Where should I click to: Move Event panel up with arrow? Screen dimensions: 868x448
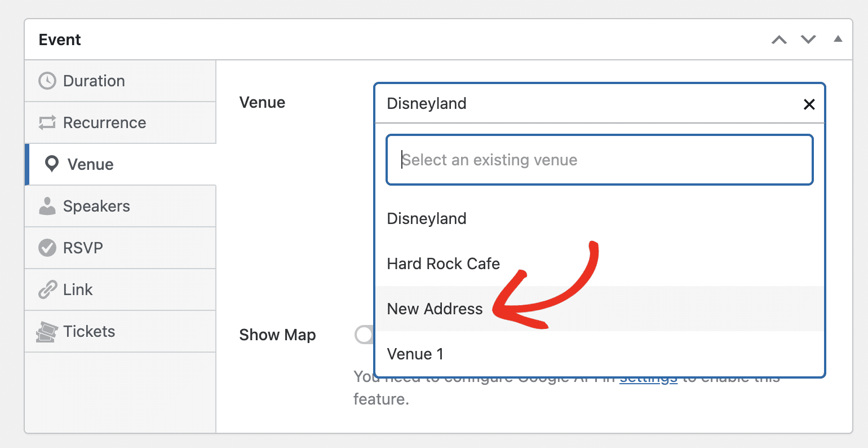pyautogui.click(x=779, y=39)
